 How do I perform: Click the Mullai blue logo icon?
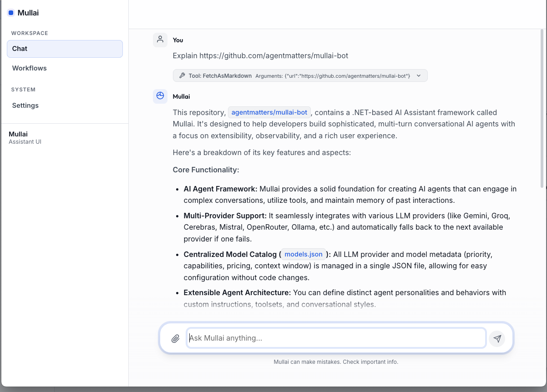[x=11, y=13]
